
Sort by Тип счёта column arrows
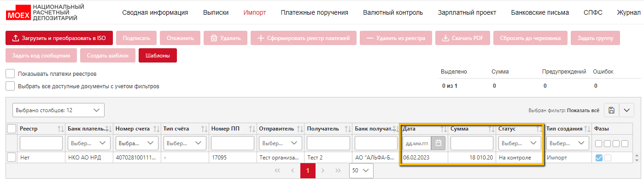(204, 129)
